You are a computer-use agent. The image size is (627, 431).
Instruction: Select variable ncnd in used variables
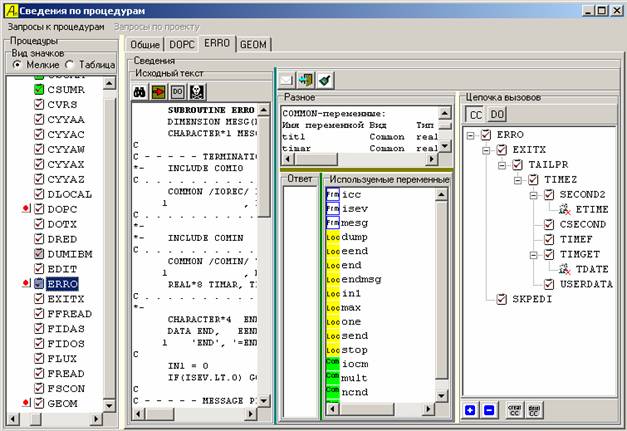[x=355, y=392]
